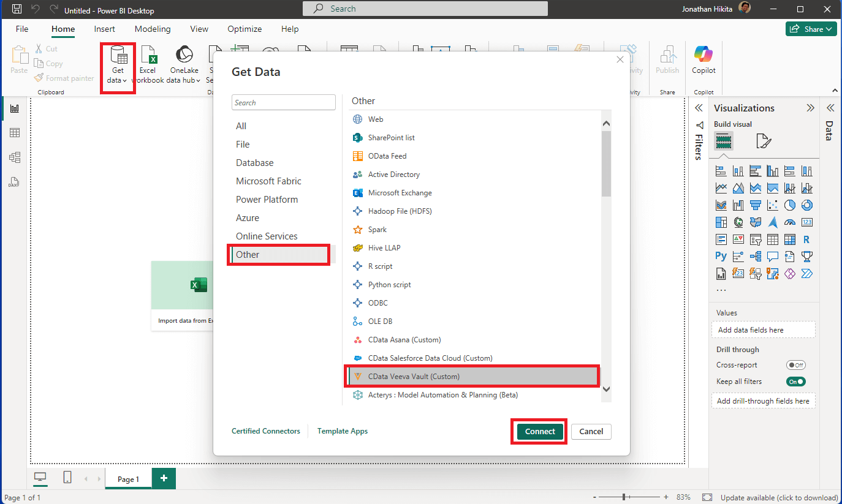The image size is (842, 504).
Task: Select the Decomposition tree visual
Action: 756,257
